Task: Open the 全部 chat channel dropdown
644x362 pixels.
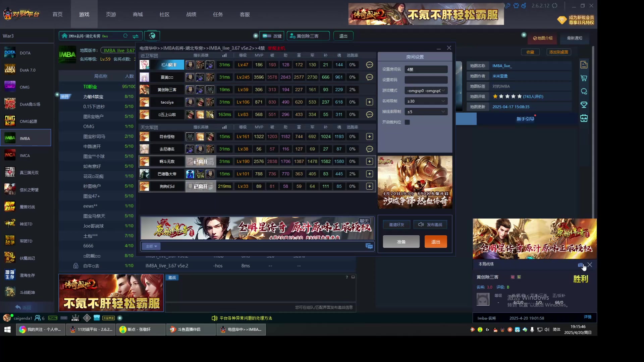Action: pos(151,246)
